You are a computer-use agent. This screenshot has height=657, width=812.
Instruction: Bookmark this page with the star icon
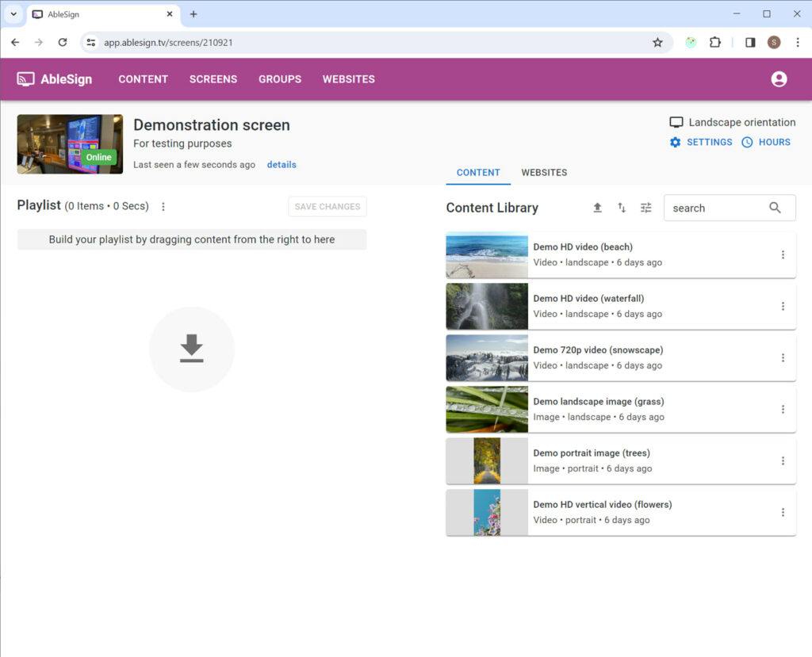pos(657,43)
